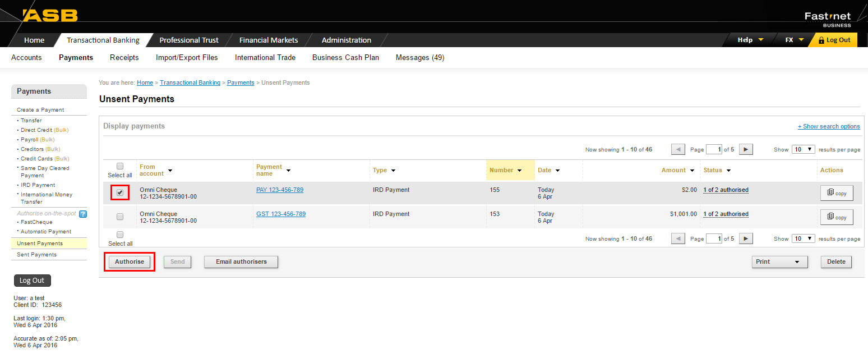
Task: Click the copy icon button for payment 155
Action: (x=836, y=193)
